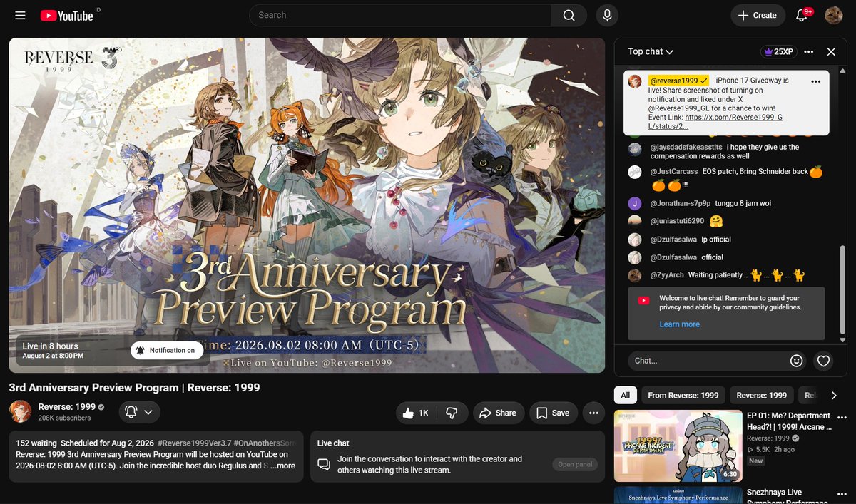856x504 pixels.
Task: Click the video title heading
Action: tap(134, 388)
